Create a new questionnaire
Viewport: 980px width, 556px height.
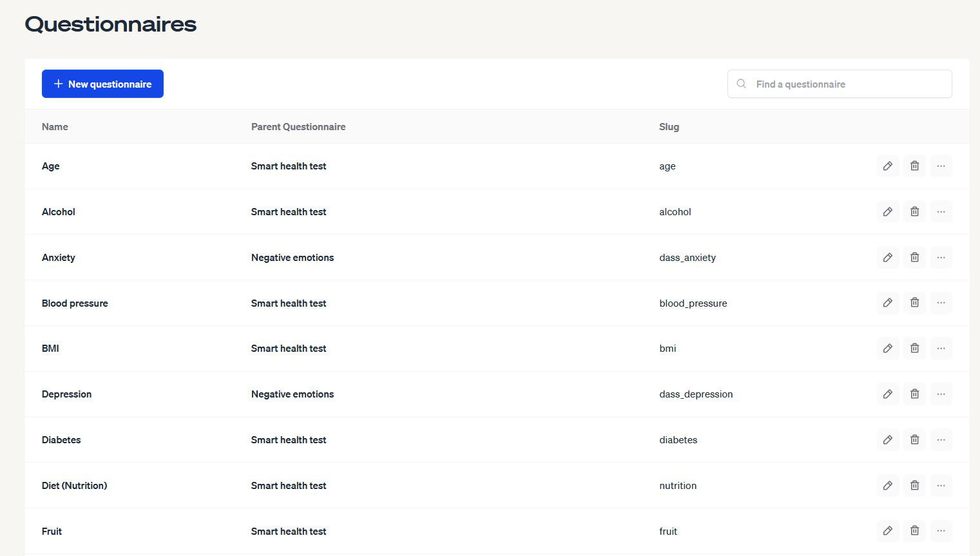pos(102,83)
